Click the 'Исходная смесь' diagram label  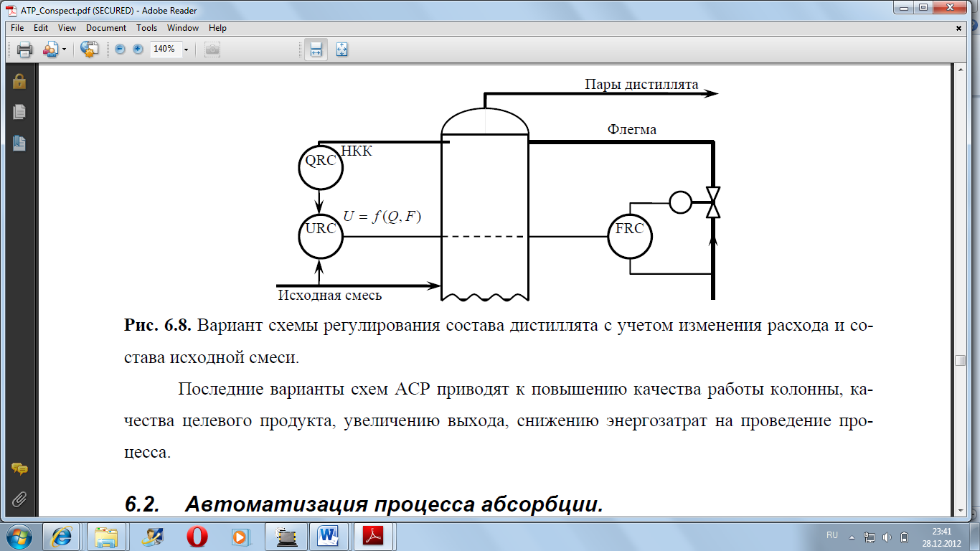click(330, 295)
